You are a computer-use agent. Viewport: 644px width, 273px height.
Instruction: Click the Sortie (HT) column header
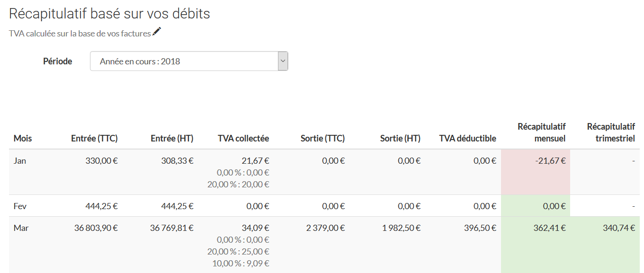click(x=400, y=138)
